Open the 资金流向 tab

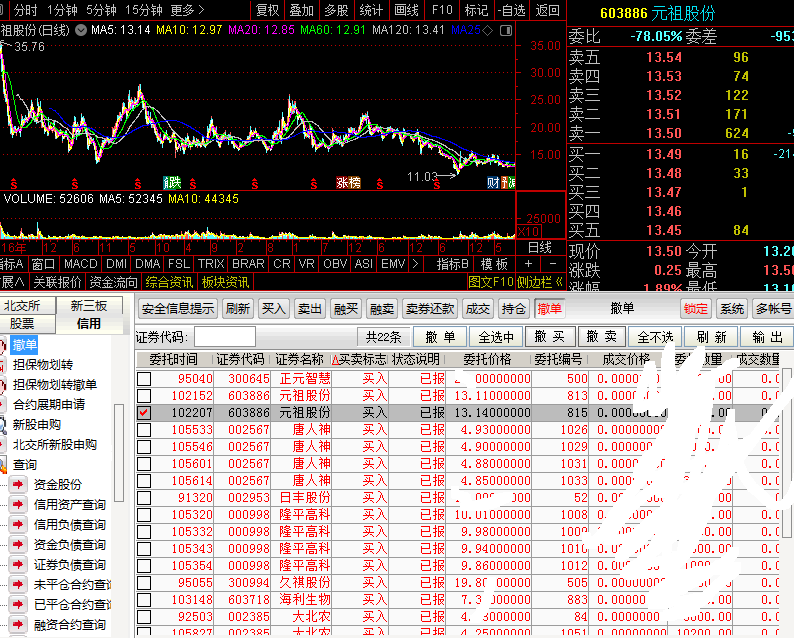coord(113,282)
